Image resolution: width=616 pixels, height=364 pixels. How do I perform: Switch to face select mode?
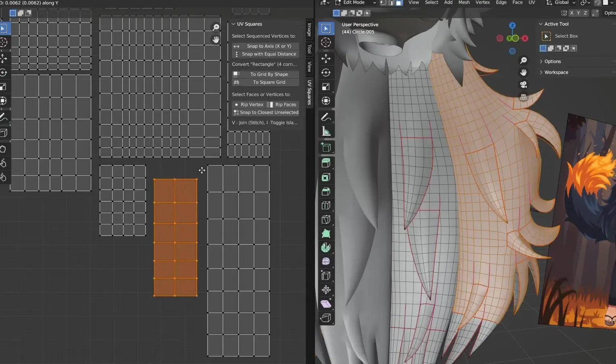pos(399,3)
